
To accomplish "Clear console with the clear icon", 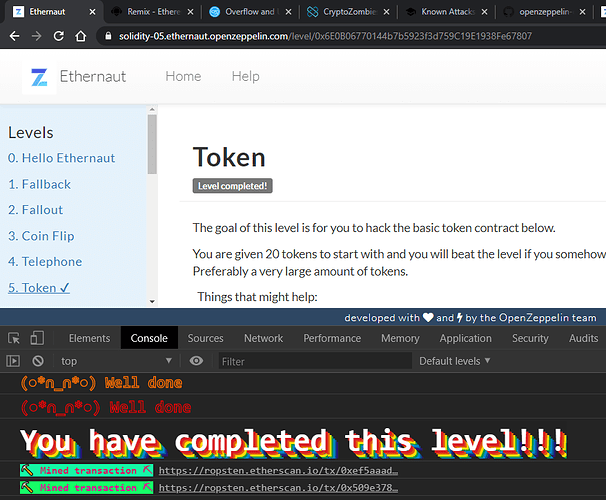I will coord(38,361).
